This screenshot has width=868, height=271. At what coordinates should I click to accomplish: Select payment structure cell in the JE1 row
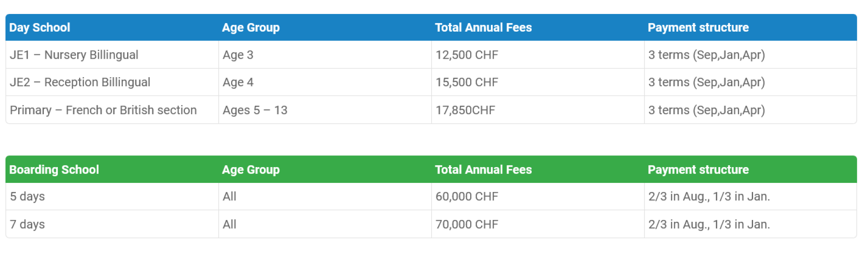(x=707, y=55)
